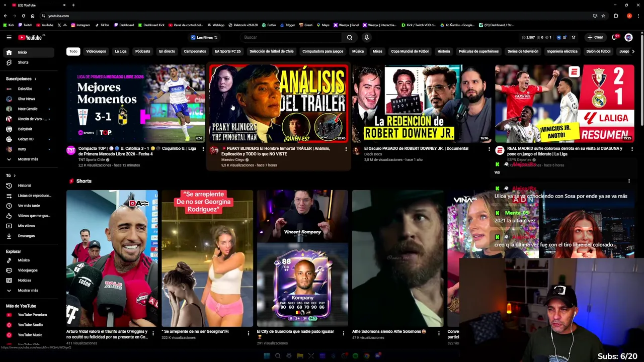Open Mis videos in the sidebar
Image resolution: width=644 pixels, height=362 pixels.
[x=29, y=226]
